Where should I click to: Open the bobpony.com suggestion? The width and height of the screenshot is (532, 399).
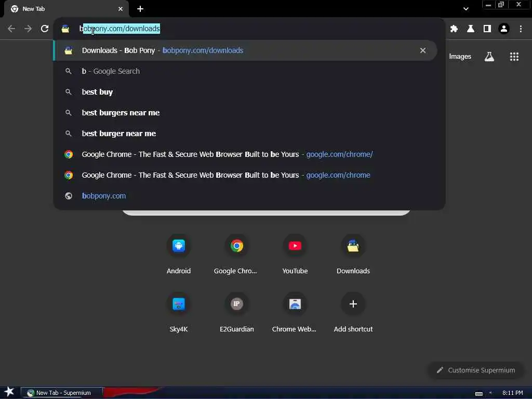click(x=245, y=196)
